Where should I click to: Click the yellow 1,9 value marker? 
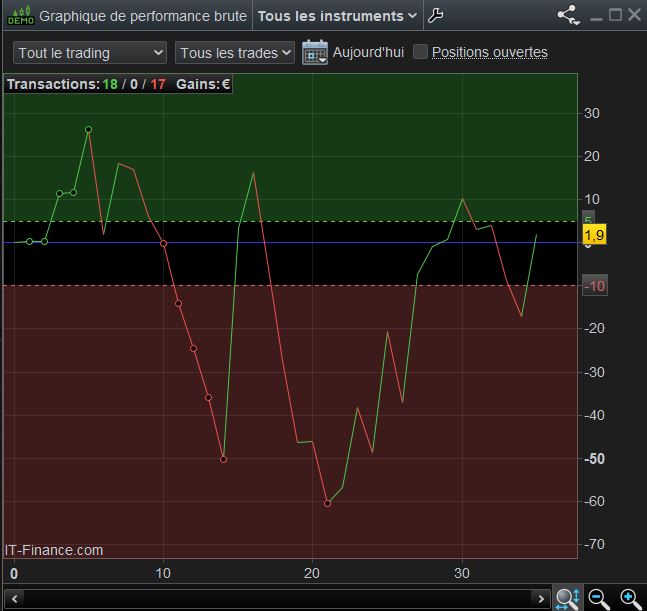tap(594, 235)
